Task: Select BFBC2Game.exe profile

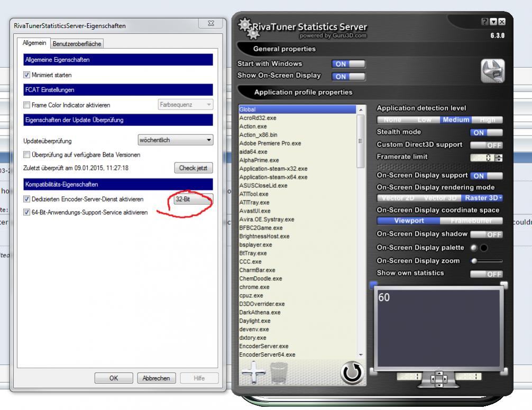Action: [x=297, y=227]
